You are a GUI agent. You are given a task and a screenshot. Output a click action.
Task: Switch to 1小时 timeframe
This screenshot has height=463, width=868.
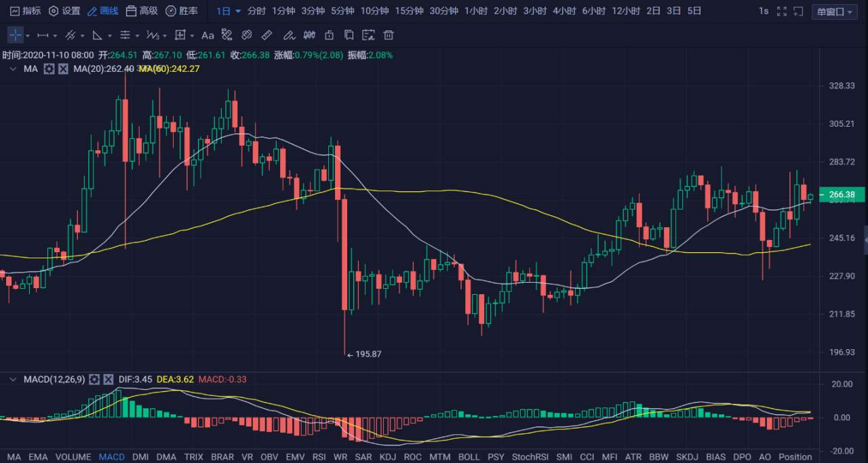(x=477, y=11)
